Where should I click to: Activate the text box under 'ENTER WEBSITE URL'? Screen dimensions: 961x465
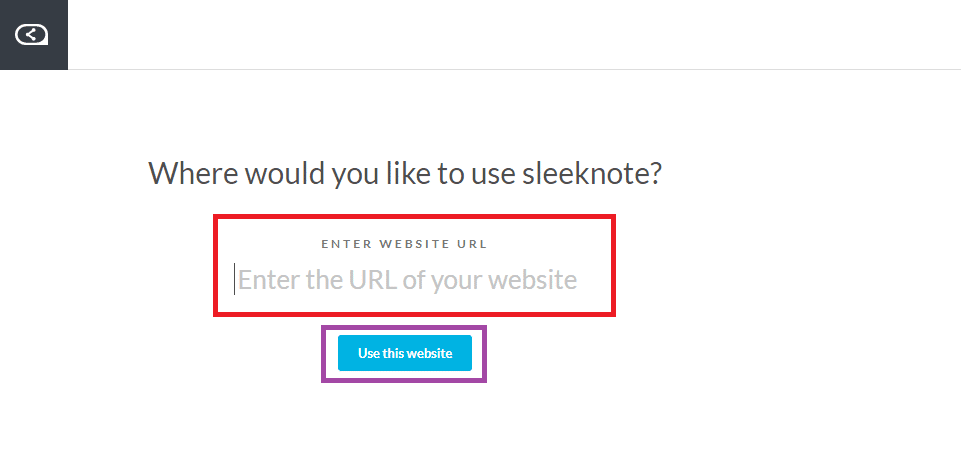[414, 280]
